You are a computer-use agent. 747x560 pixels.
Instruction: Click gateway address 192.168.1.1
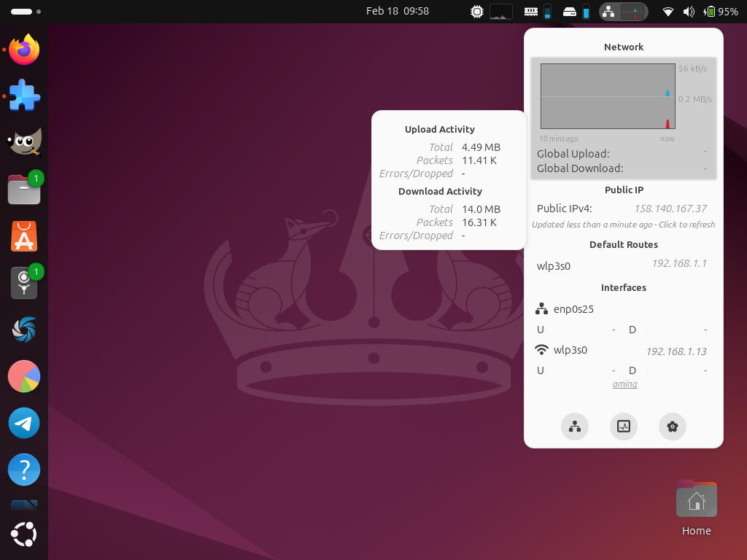[x=679, y=263]
